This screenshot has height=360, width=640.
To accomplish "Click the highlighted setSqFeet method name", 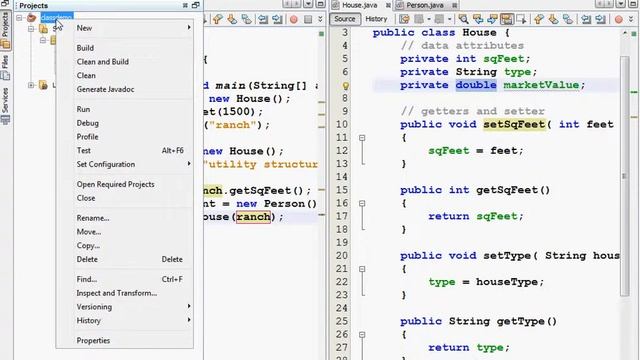I will coord(514,124).
